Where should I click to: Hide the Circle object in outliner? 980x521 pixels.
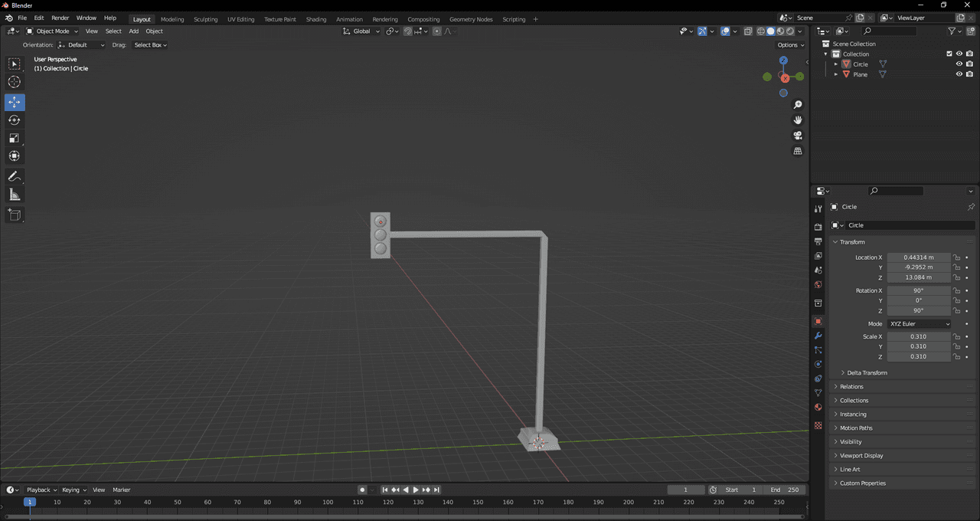click(x=959, y=64)
